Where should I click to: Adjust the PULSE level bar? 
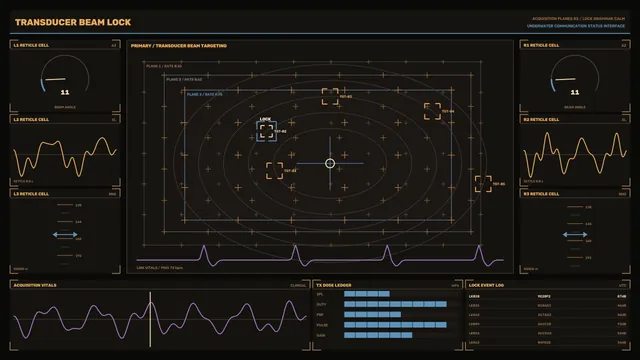tap(395, 325)
